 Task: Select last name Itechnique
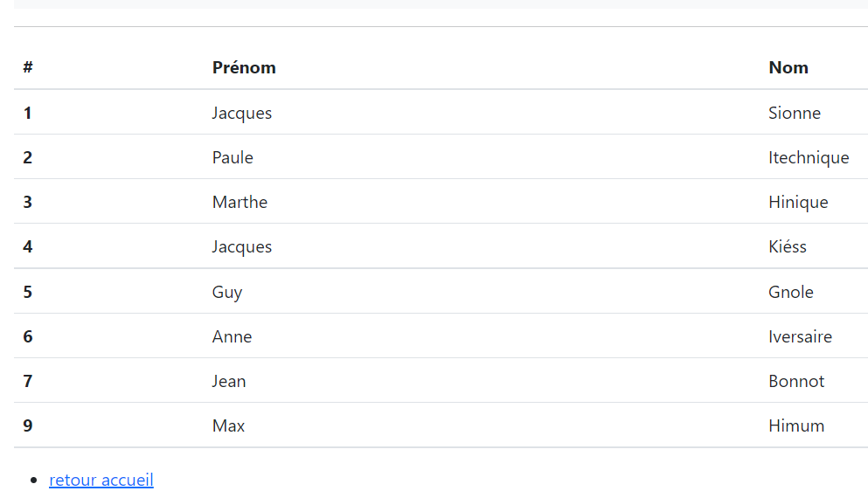tap(809, 158)
